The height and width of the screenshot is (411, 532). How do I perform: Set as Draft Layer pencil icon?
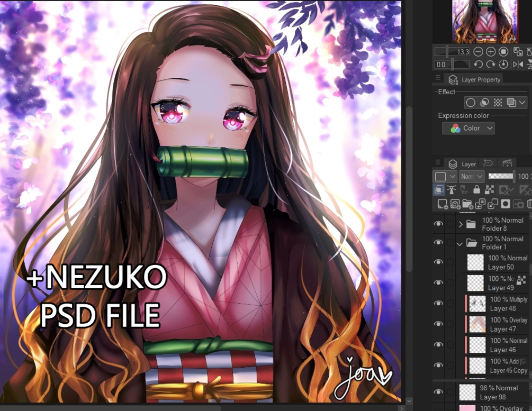464,190
